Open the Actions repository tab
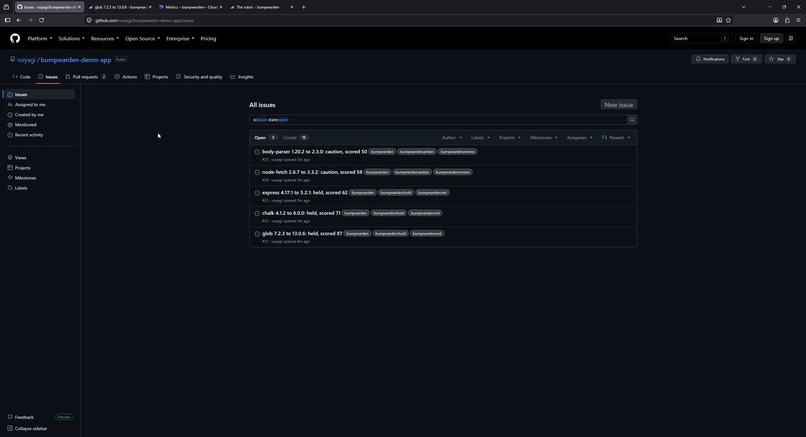Screen dimensions: 806x437 125,77
